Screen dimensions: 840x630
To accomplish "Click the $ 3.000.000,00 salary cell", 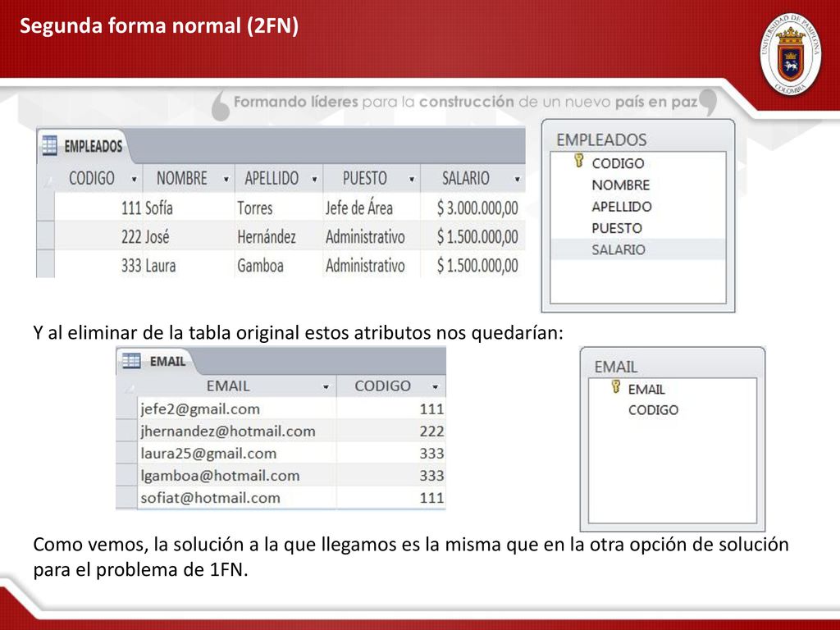I will tap(473, 208).
